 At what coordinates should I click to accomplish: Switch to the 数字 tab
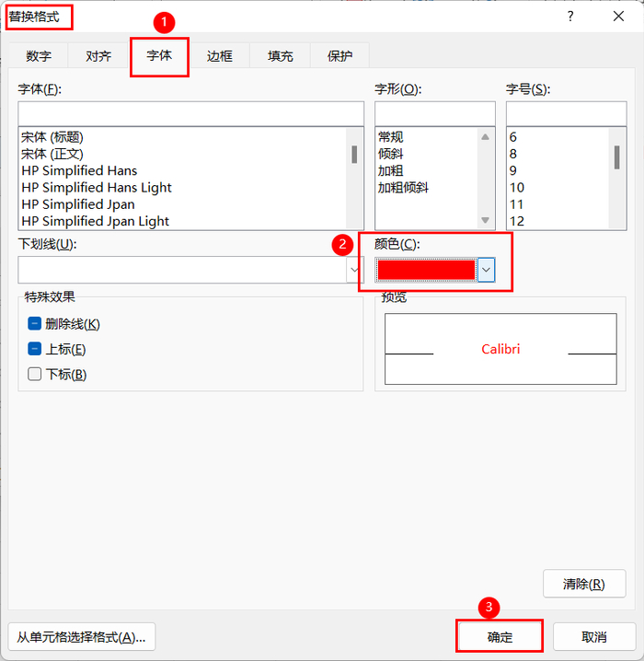[39, 55]
